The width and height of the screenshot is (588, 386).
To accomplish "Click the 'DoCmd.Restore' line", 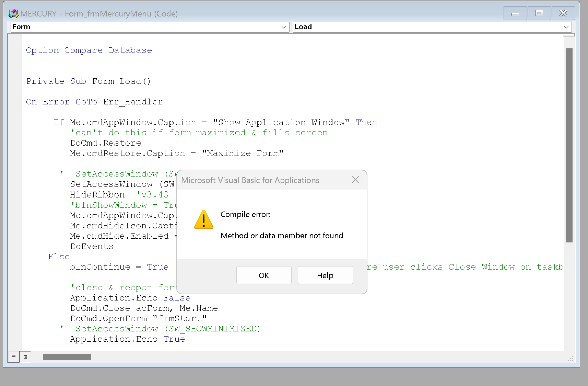I will [x=106, y=143].
